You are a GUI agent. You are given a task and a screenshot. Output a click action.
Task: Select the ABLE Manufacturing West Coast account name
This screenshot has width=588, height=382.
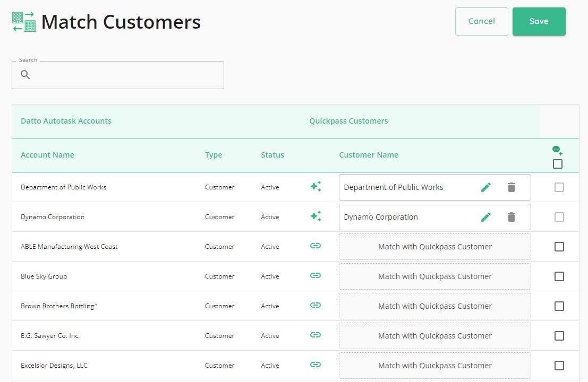69,247
